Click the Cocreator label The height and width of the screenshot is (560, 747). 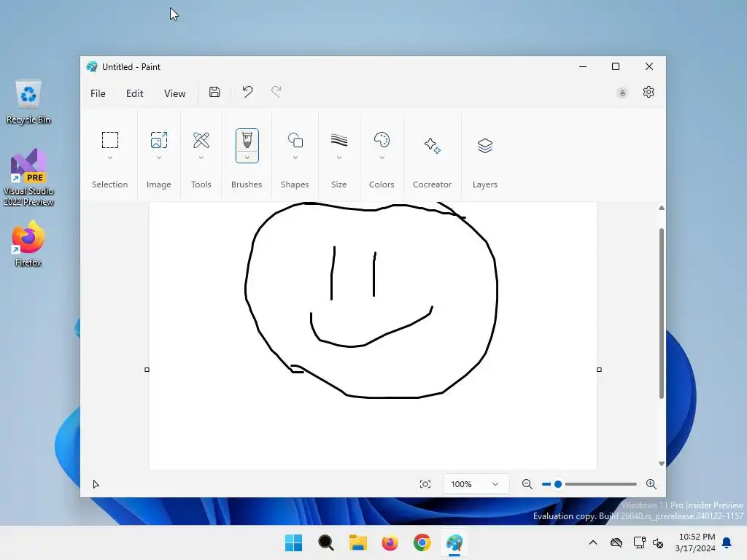pyautogui.click(x=432, y=184)
